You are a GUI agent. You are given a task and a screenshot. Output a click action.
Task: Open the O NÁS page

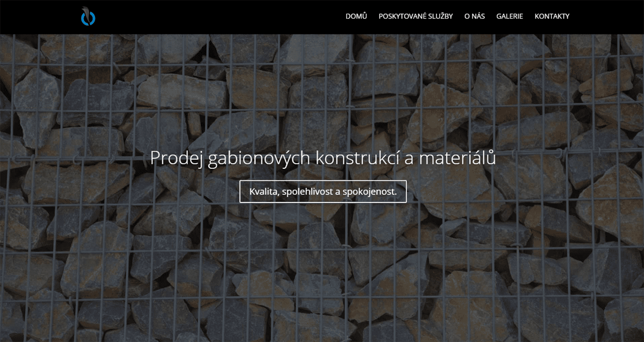click(x=474, y=16)
